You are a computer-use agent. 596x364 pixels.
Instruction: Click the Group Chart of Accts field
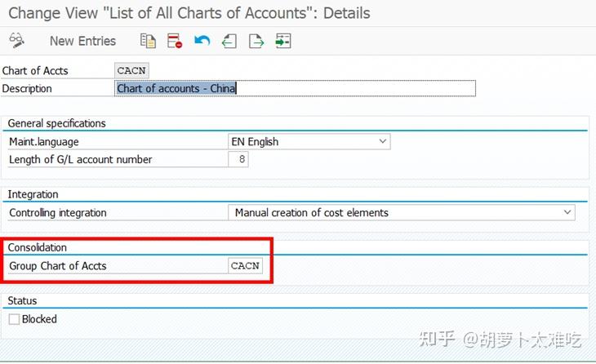tap(245, 266)
